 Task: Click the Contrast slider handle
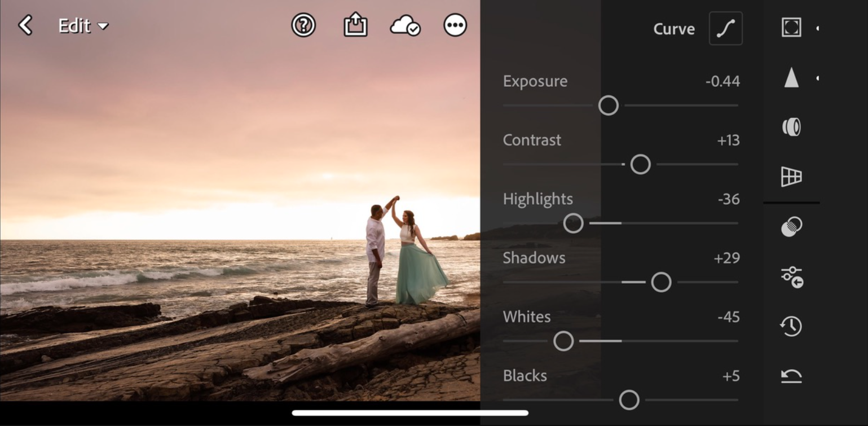(640, 164)
